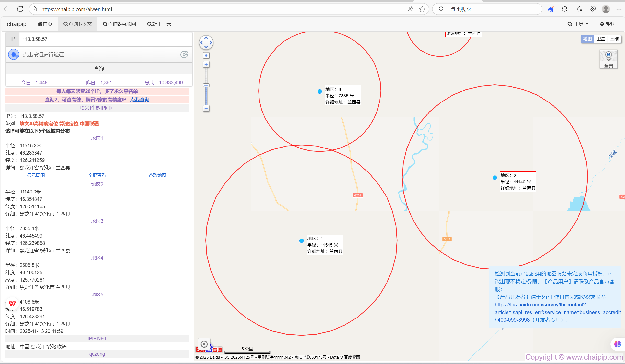The width and height of the screenshot is (625, 364).
Task: Open the 全景 panorama view icon
Action: (608, 59)
